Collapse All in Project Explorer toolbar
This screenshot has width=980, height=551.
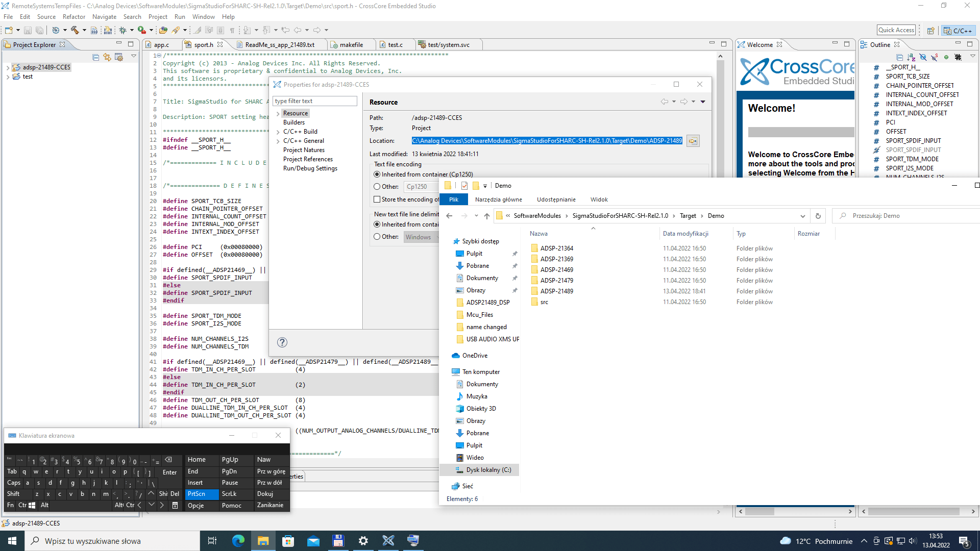pyautogui.click(x=95, y=57)
